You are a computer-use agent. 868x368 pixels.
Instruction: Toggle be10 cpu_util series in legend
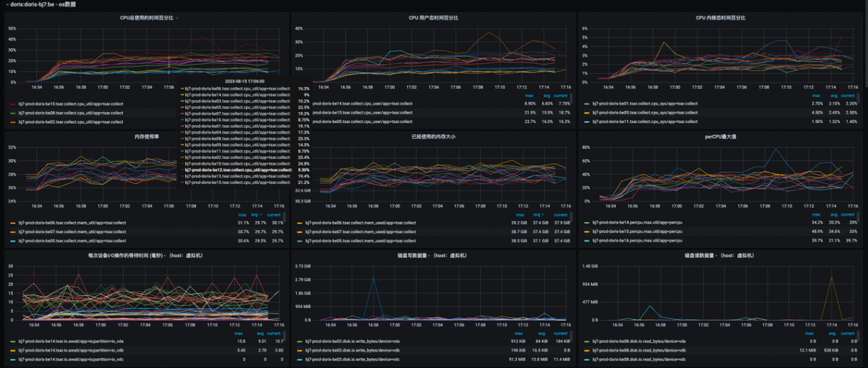click(70, 103)
